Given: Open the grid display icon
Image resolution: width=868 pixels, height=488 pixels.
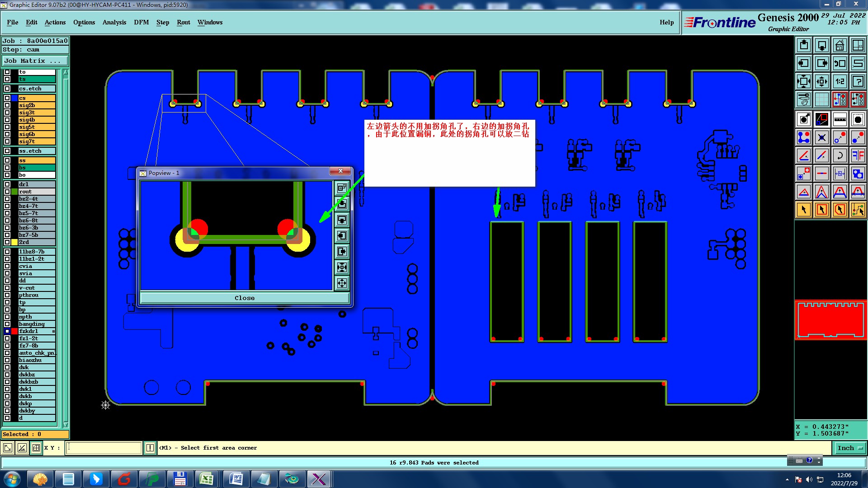Looking at the screenshot, I should click(821, 99).
